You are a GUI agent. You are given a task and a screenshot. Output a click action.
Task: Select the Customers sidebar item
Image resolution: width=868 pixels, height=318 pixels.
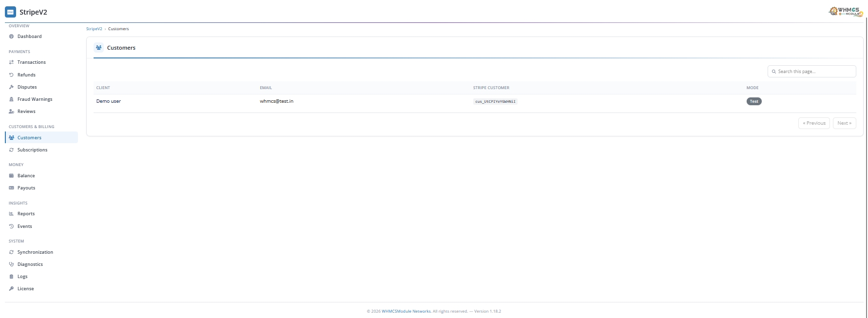pos(41,138)
